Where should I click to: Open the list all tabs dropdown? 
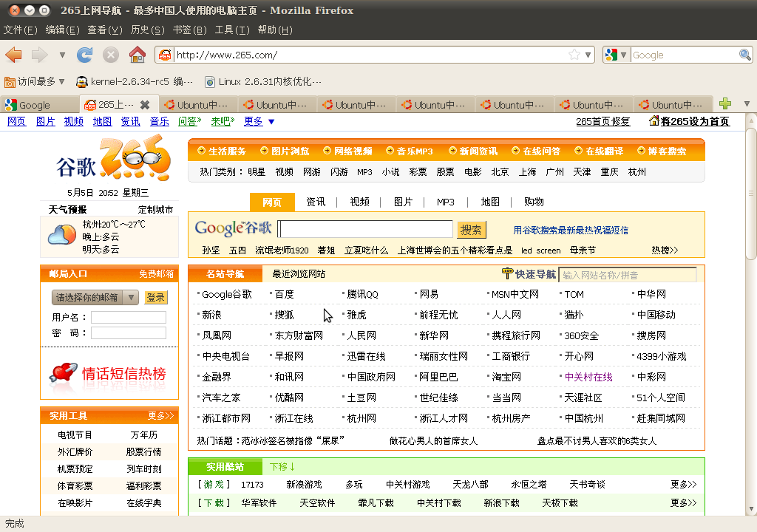[747, 103]
